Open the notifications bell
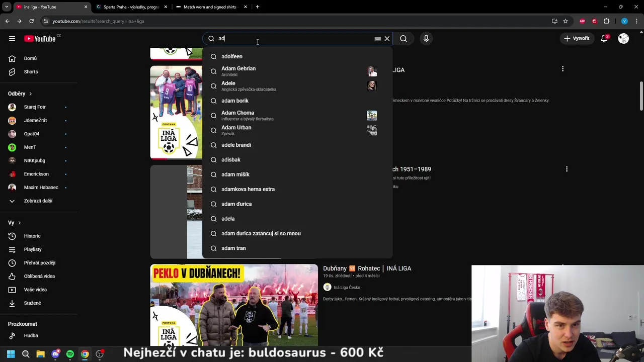 (604, 39)
